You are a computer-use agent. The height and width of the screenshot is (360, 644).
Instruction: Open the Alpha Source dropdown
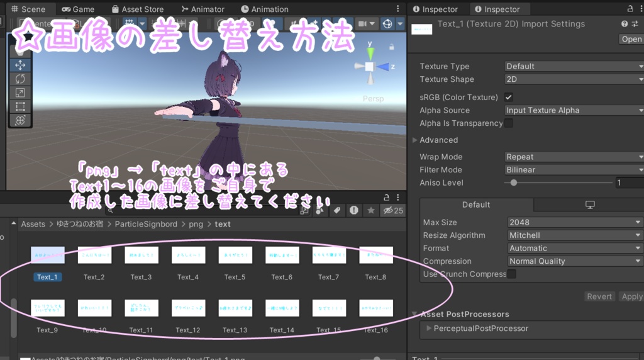574,110
